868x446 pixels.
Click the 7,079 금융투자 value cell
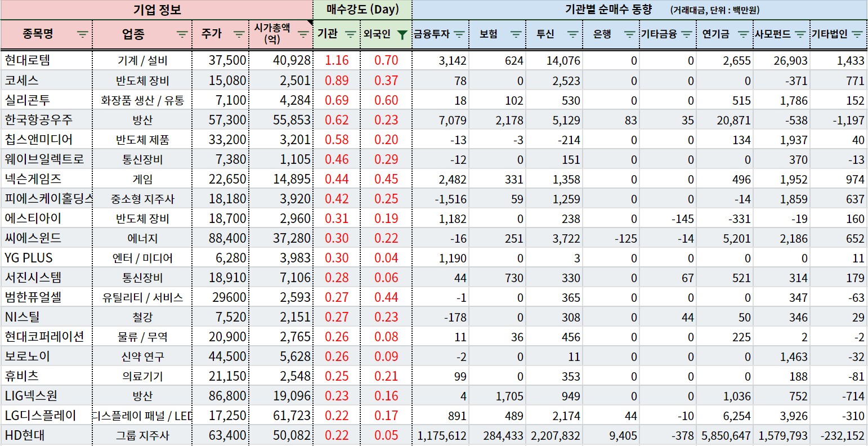coord(441,119)
